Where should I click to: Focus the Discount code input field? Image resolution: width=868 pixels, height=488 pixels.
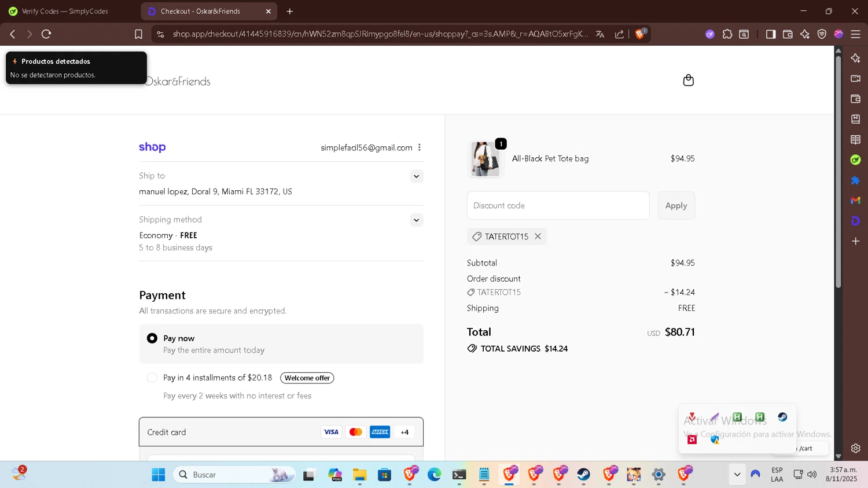pos(558,205)
